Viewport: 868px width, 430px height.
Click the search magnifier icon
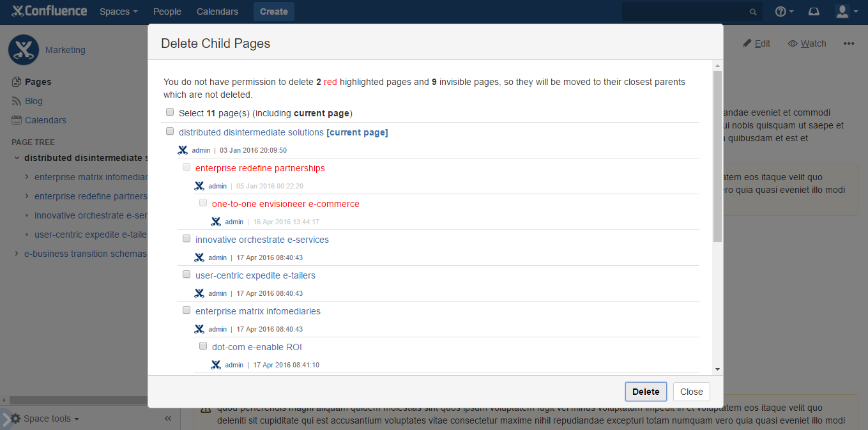[753, 12]
